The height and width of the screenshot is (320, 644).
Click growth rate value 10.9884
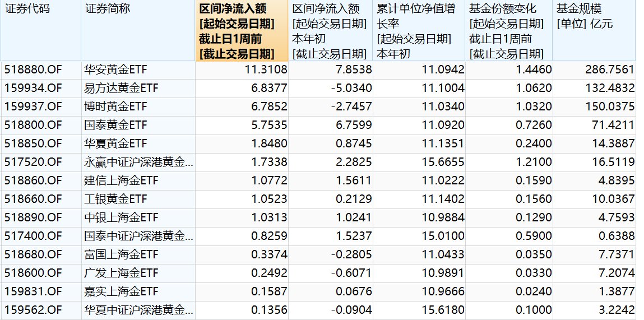coord(443,217)
